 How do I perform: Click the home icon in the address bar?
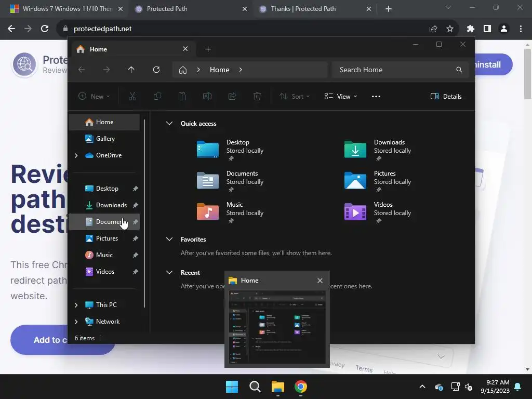(x=183, y=70)
